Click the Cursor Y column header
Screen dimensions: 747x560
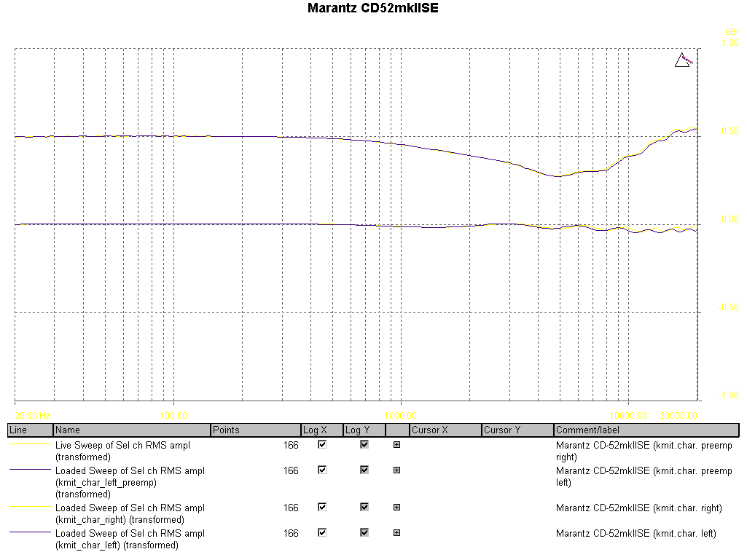click(517, 430)
